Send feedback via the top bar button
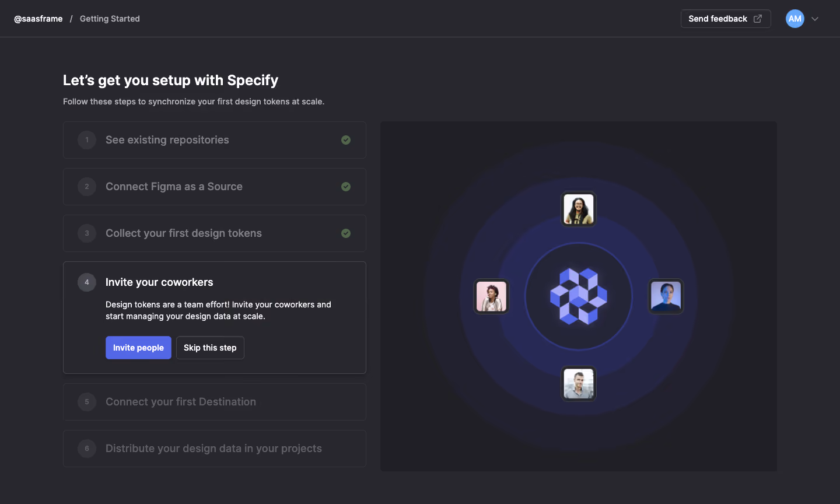The height and width of the screenshot is (504, 840). pyautogui.click(x=726, y=19)
